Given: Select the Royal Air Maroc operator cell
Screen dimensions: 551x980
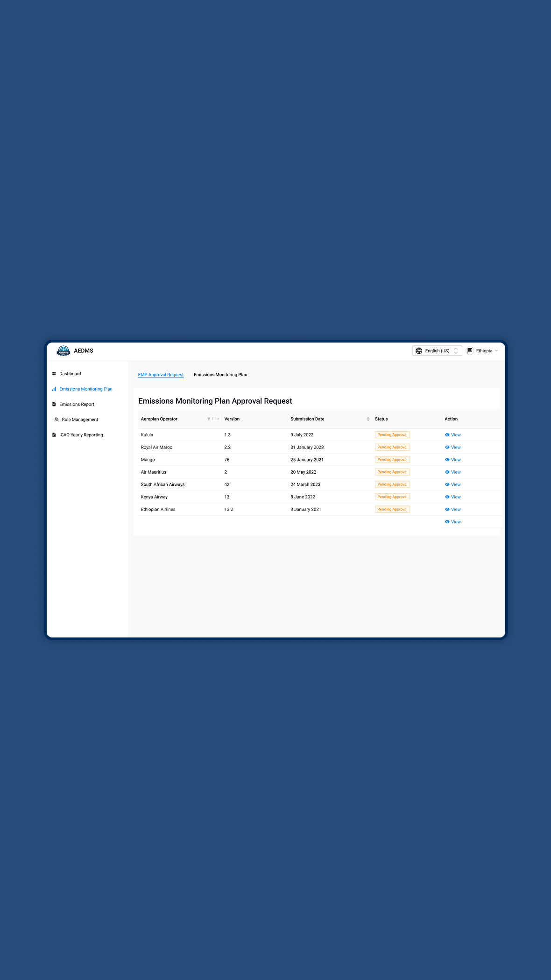Looking at the screenshot, I should point(156,447).
